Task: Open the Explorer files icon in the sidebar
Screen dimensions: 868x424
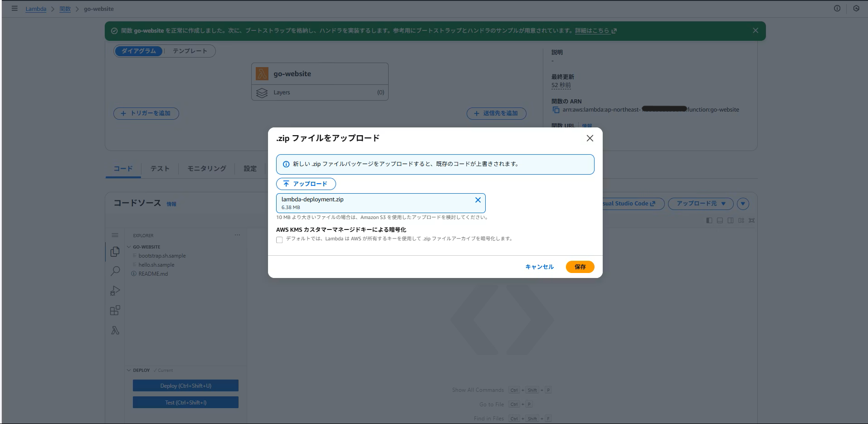Action: pos(115,252)
